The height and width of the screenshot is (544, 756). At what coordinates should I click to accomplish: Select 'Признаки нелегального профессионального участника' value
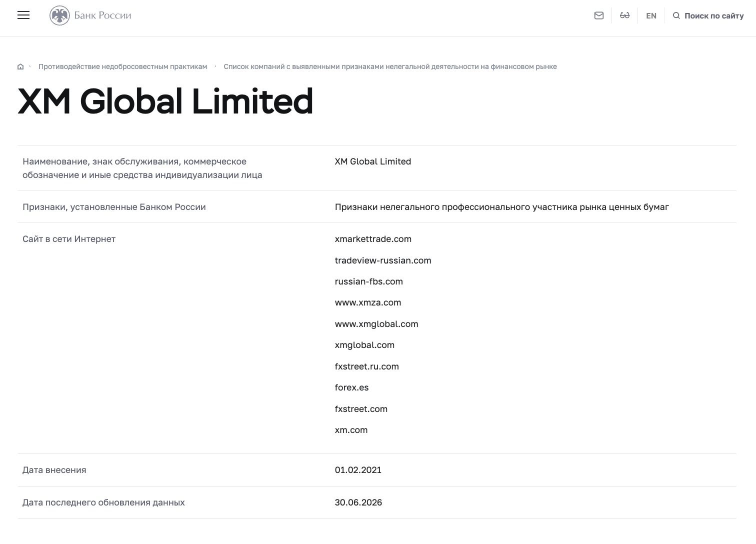(x=502, y=207)
